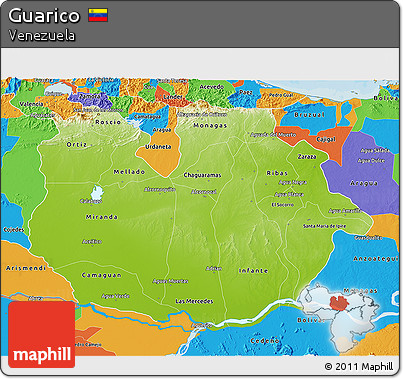This screenshot has width=403, height=379.
Task: Click the Camaguan label
Action: click(102, 275)
